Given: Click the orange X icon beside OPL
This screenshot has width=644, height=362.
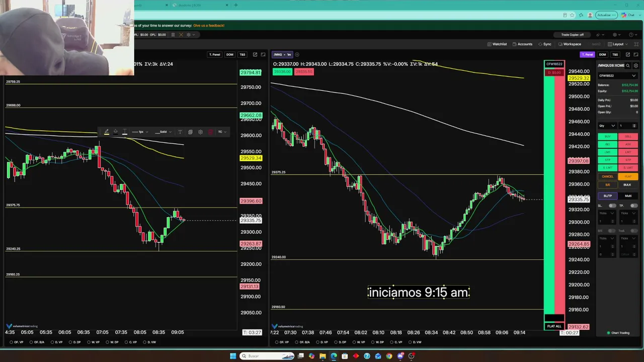Looking at the screenshot, I should point(181,35).
